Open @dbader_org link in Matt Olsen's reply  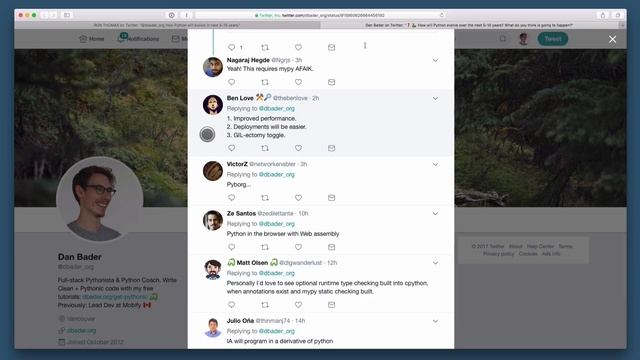[x=277, y=273]
